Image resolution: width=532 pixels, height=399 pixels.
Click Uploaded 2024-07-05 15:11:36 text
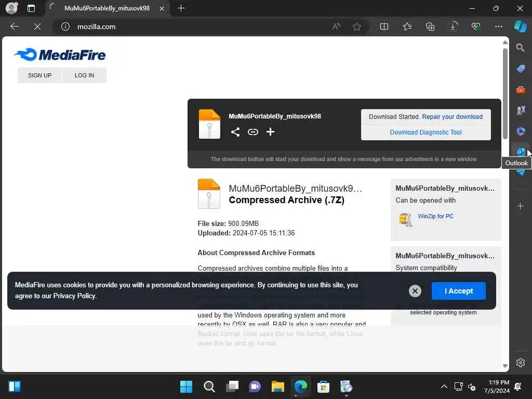246,233
